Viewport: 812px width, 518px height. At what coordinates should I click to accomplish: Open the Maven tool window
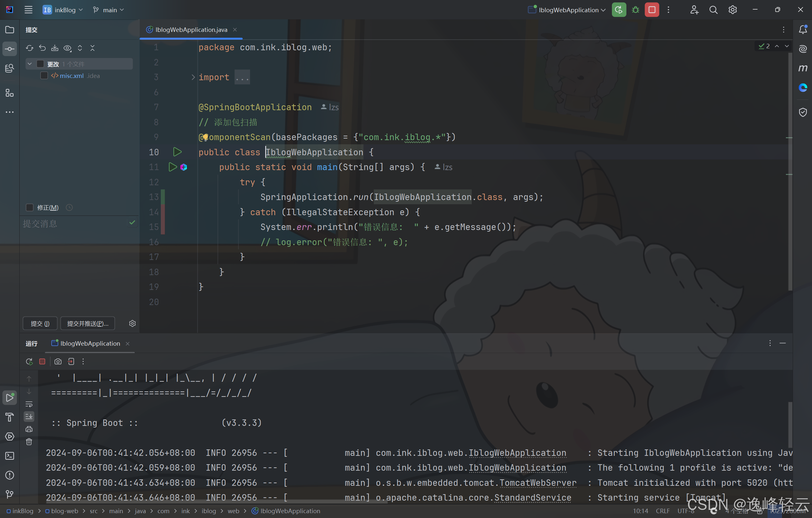point(803,68)
